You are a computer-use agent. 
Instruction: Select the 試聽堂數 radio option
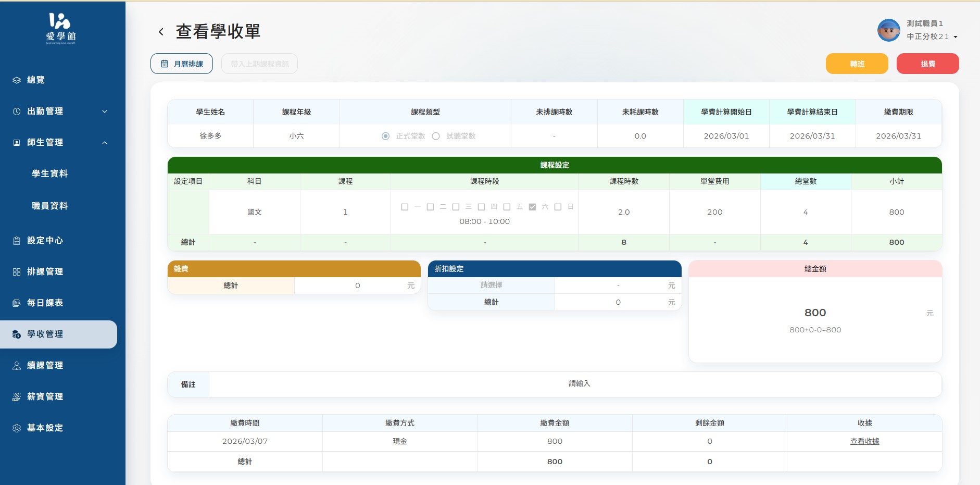coord(436,136)
